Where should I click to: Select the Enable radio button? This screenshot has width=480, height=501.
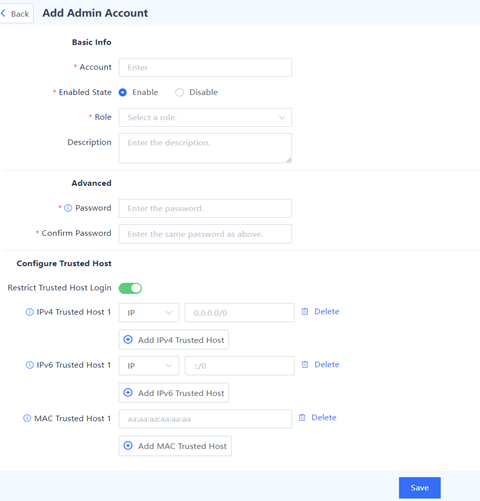click(x=123, y=92)
